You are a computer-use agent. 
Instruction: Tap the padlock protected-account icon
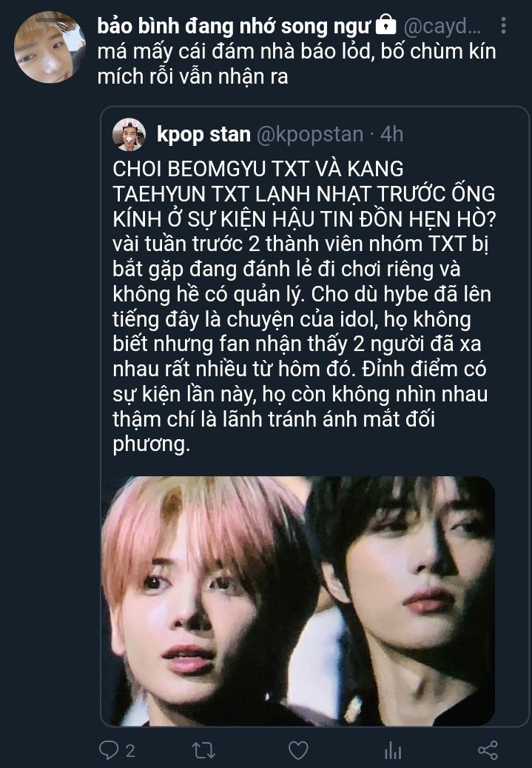tap(385, 24)
